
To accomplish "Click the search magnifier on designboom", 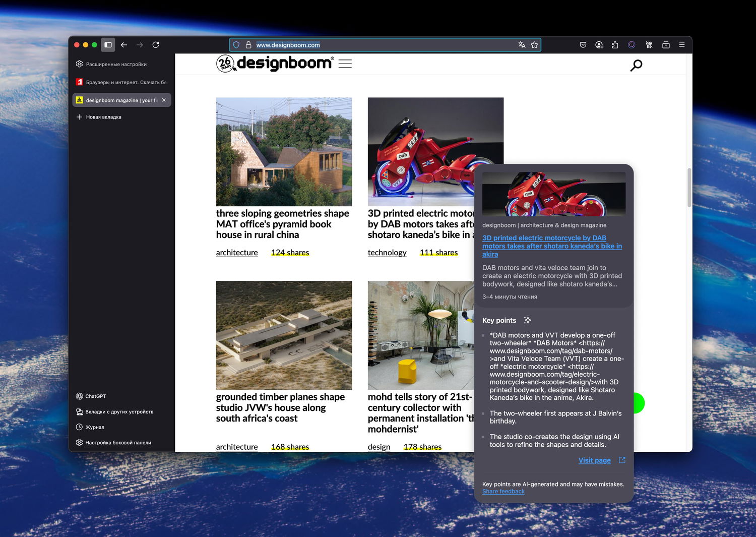I will point(636,65).
